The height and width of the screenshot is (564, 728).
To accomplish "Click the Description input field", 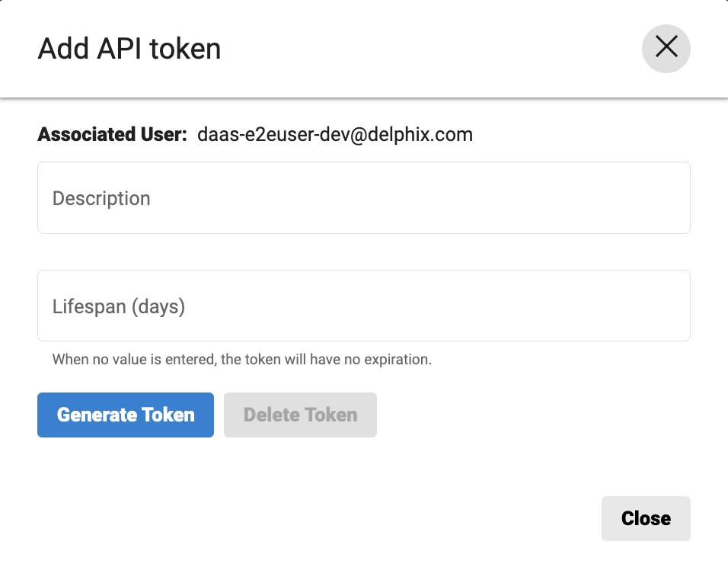I will 363,197.
